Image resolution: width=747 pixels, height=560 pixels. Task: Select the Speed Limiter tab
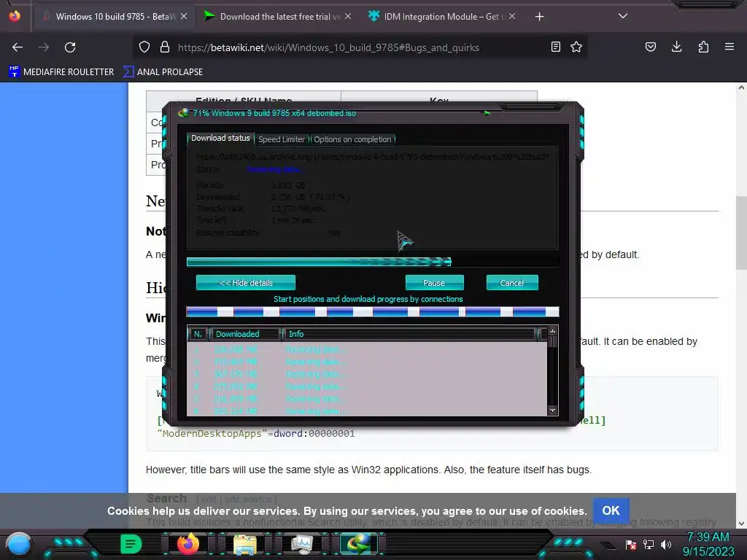click(x=282, y=139)
